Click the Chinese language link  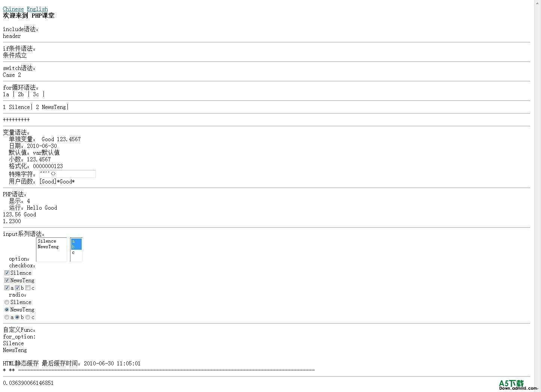(x=13, y=9)
